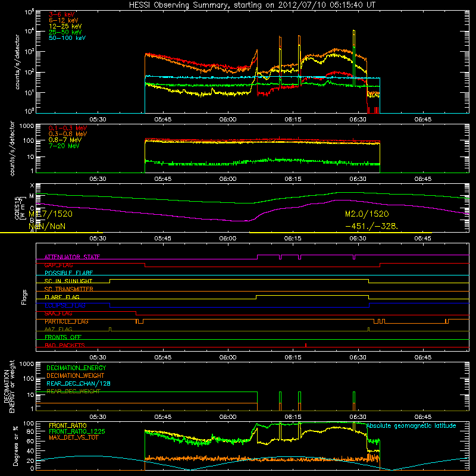The height and width of the screenshot is (476, 476).
Task: Select the 6-12 keV legend label
Action: [x=63, y=20]
